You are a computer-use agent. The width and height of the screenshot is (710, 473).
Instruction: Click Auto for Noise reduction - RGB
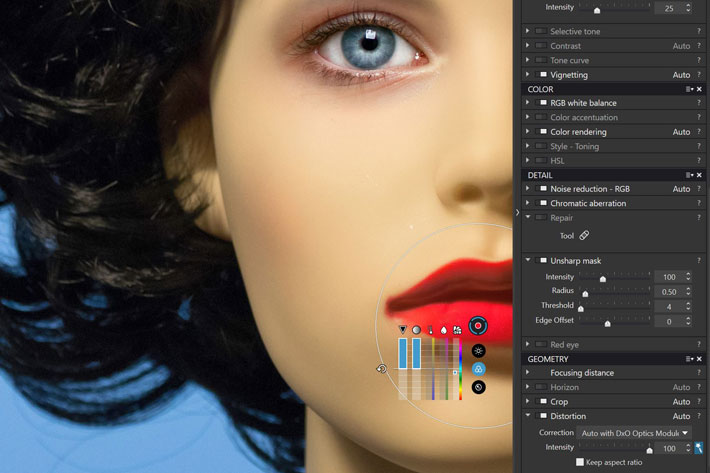coord(681,189)
